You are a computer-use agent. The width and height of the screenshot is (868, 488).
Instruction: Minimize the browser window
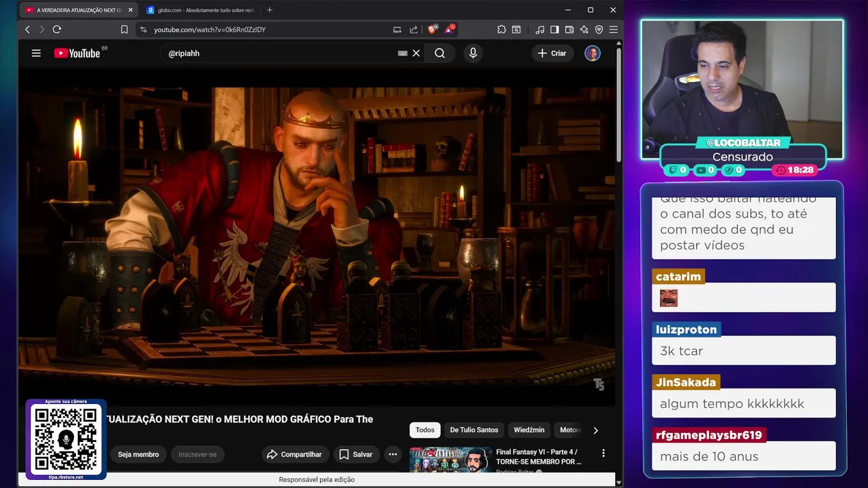point(568,10)
